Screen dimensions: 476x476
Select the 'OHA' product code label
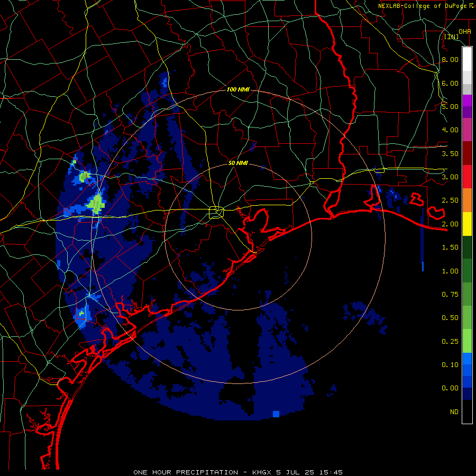click(465, 32)
